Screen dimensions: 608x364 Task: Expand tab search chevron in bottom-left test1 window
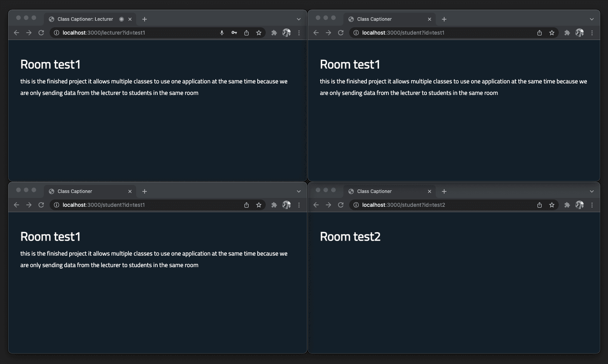299,191
